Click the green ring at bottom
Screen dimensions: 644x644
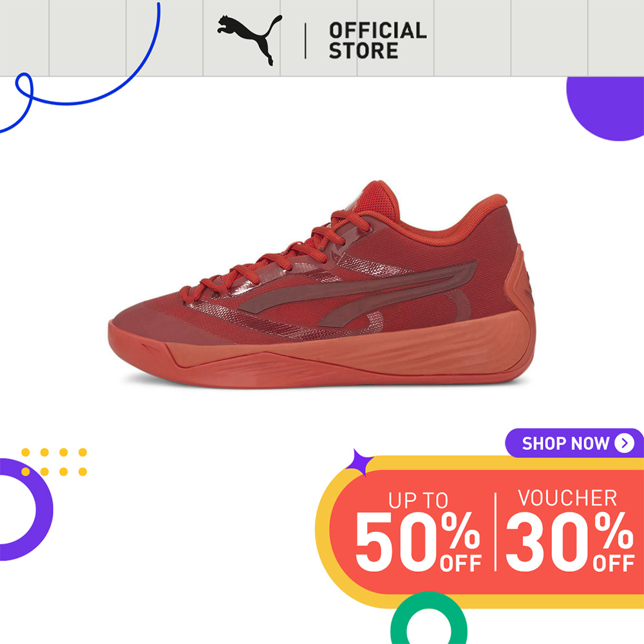point(429,618)
